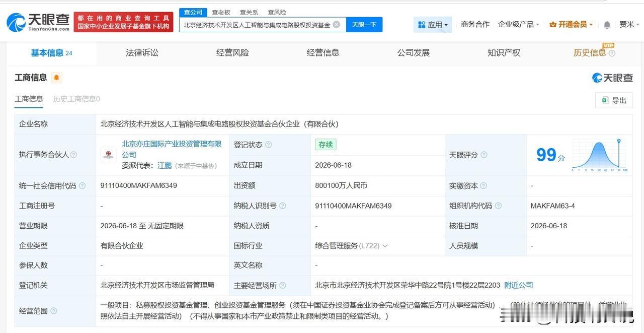
Task: Click the help icon next to 经营范围
Action: (x=54, y=311)
